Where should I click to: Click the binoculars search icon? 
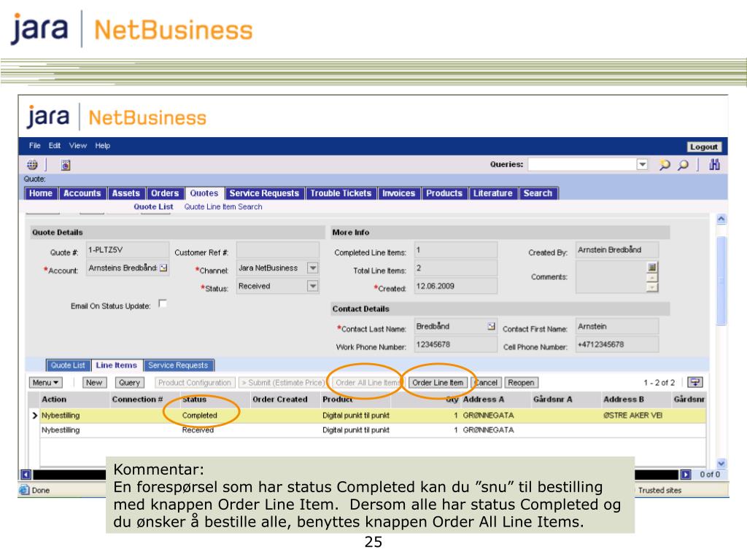714,165
